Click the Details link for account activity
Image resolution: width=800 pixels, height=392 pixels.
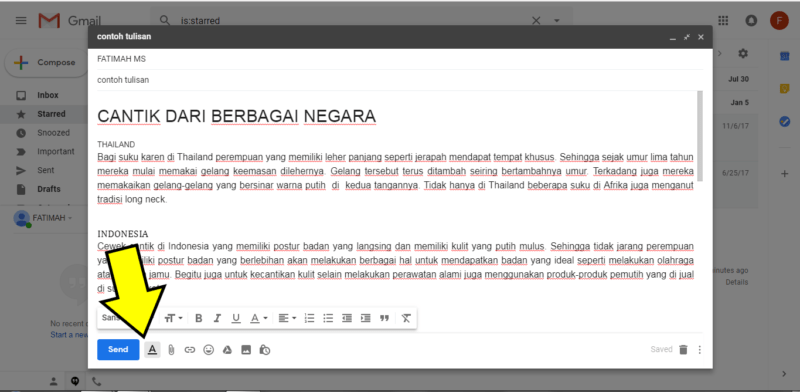737,282
